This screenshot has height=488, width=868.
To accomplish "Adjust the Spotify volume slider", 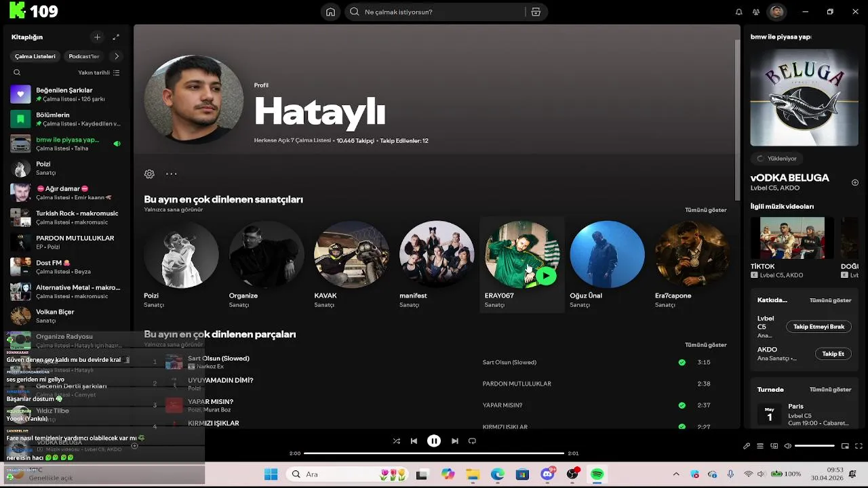I will pyautogui.click(x=814, y=446).
